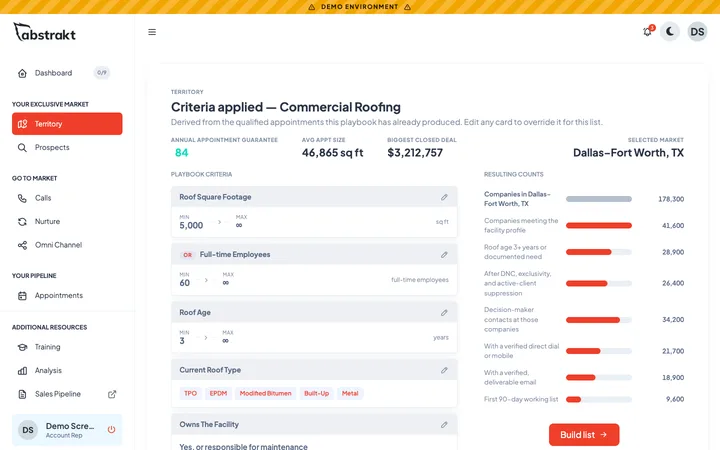
Task: Click the Dashboard home icon
Action: (x=22, y=73)
